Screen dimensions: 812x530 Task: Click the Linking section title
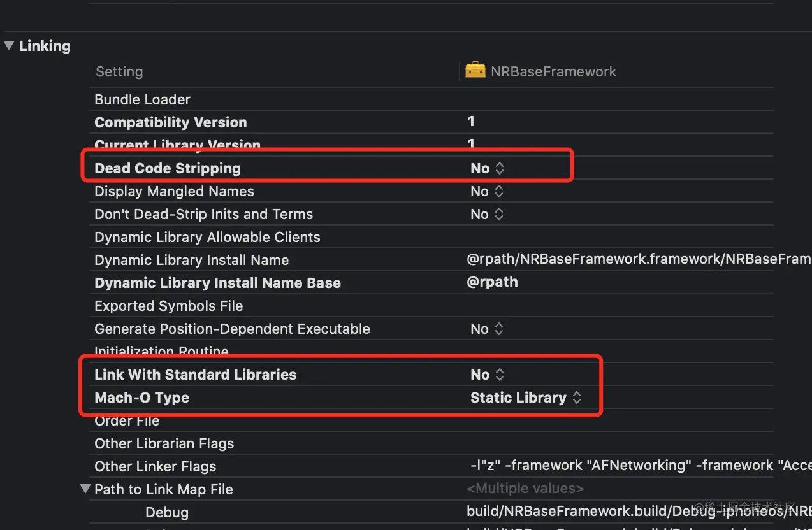click(x=45, y=46)
